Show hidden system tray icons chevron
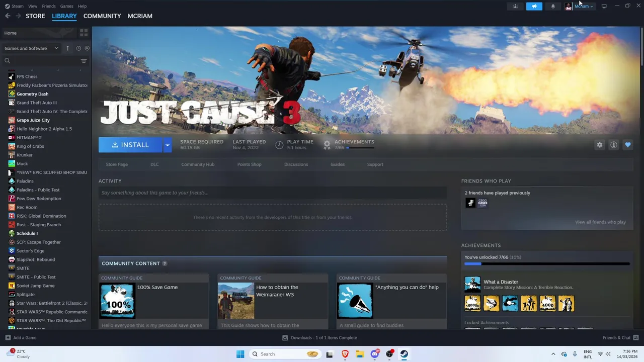 click(x=553, y=354)
